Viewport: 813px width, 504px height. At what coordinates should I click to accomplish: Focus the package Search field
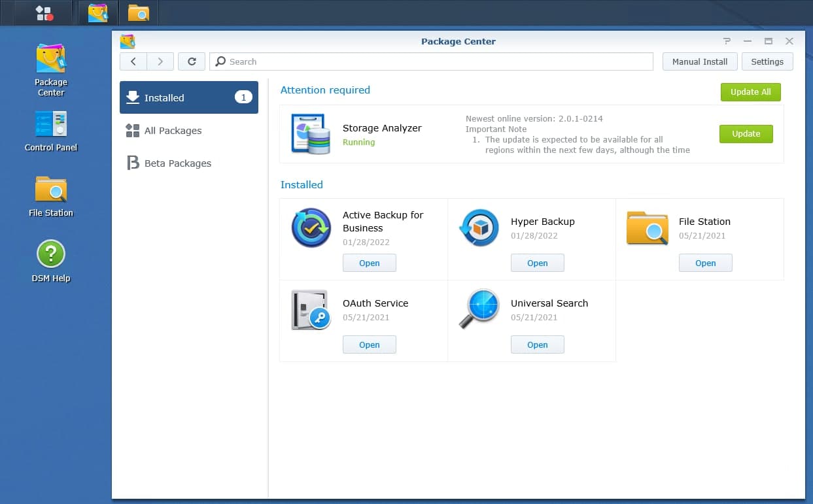pyautogui.click(x=432, y=61)
